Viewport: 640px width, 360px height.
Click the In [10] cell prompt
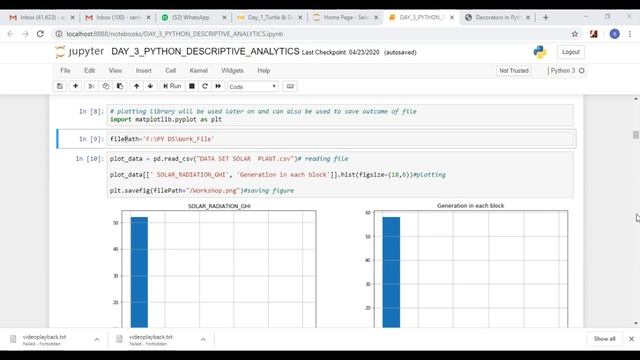90,159
